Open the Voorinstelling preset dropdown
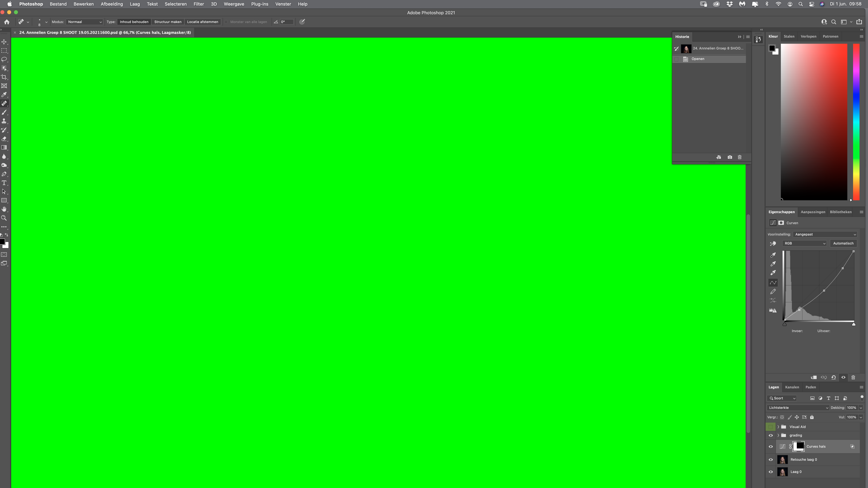868x488 pixels. coord(825,234)
